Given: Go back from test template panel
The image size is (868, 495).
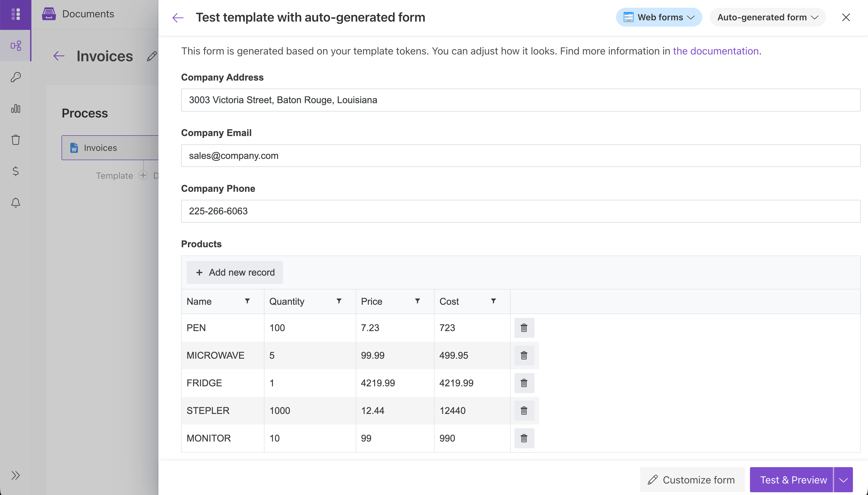Looking at the screenshot, I should [178, 17].
